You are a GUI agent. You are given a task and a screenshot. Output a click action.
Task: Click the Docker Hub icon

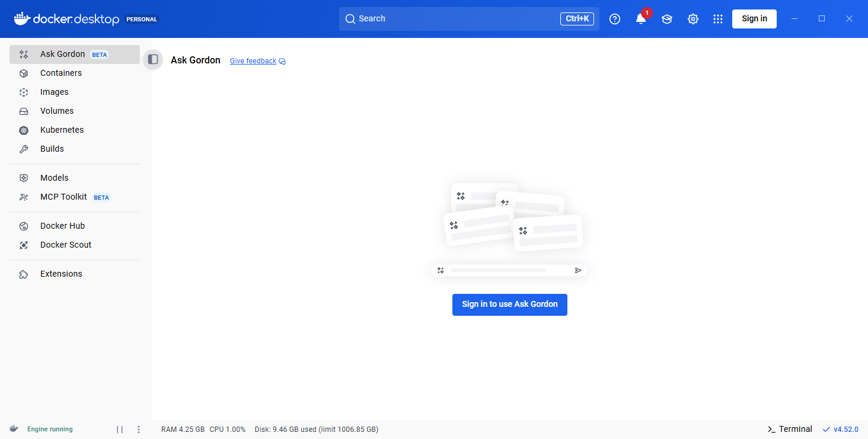tap(24, 226)
